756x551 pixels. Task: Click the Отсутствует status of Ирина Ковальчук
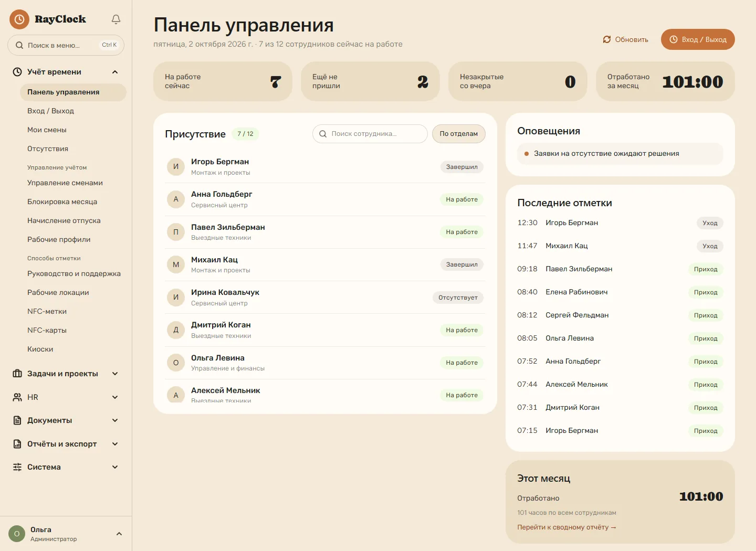pos(458,298)
